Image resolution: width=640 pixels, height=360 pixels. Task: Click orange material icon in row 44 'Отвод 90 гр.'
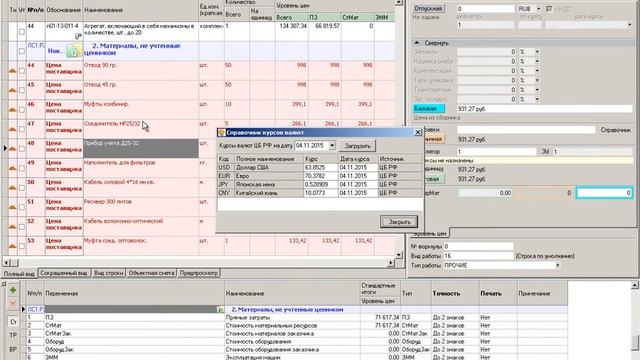(x=13, y=71)
